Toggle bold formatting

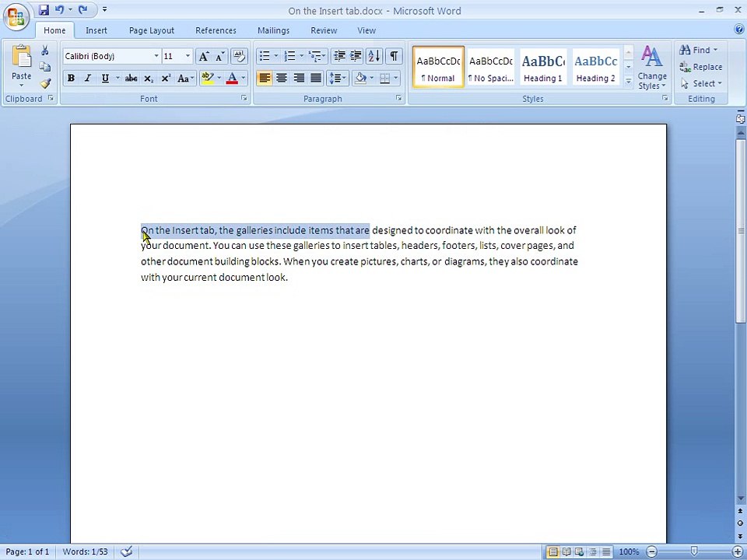point(71,78)
